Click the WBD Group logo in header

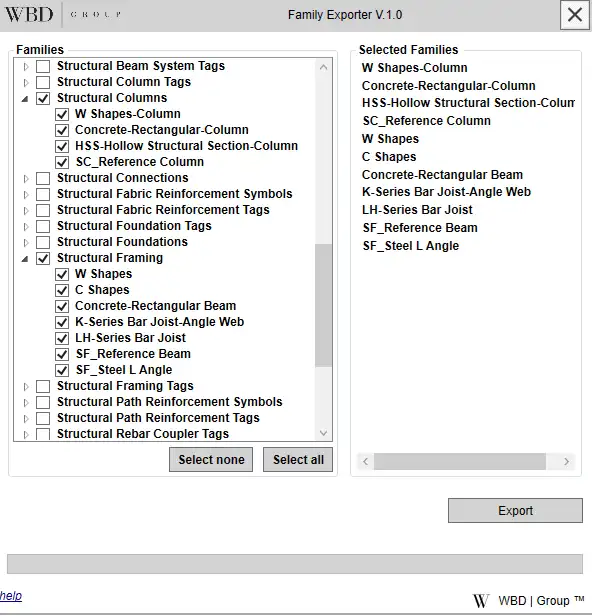click(63, 15)
